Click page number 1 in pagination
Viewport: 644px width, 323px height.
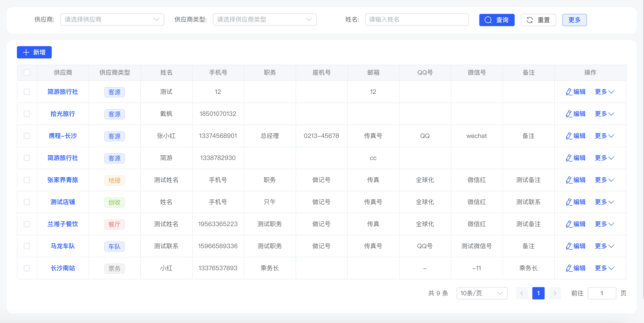tap(538, 293)
